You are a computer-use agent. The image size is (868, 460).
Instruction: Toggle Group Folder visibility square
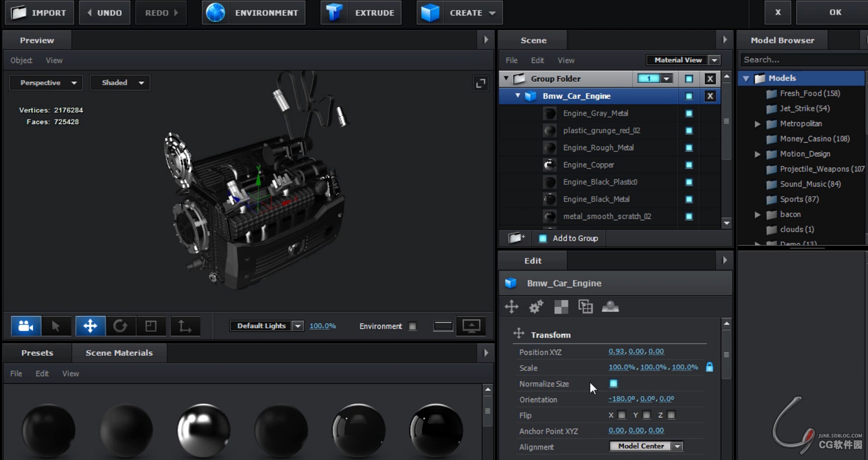tap(689, 79)
